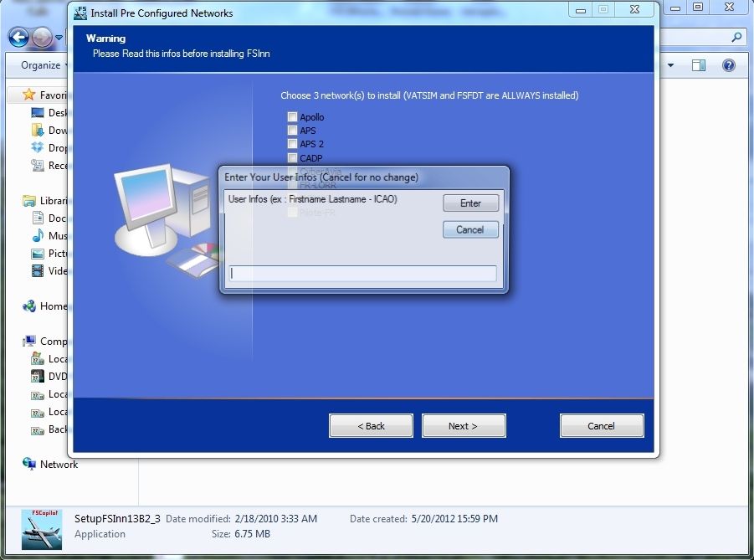Open Explorer's recent pages dropdown arrow
The width and height of the screenshot is (754, 560).
click(x=59, y=37)
